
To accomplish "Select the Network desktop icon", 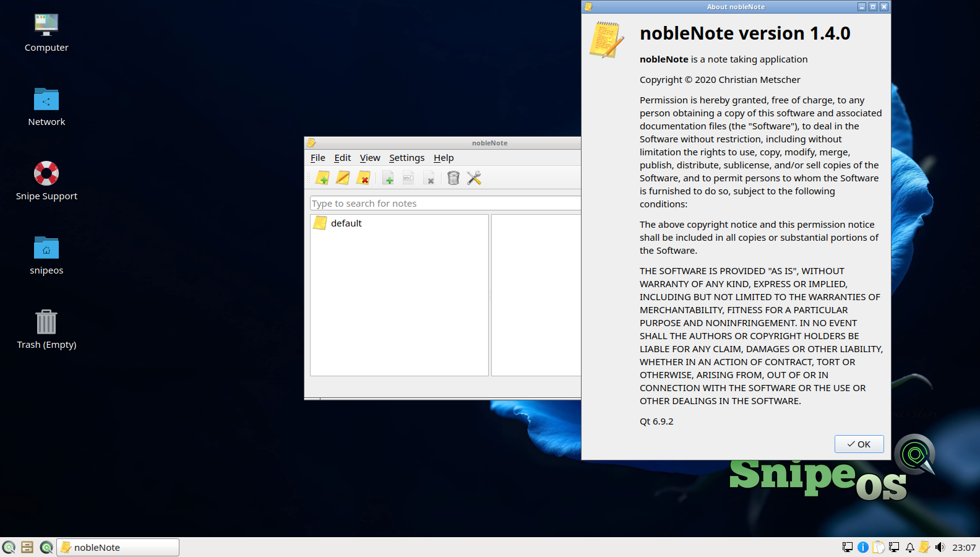I will click(46, 107).
